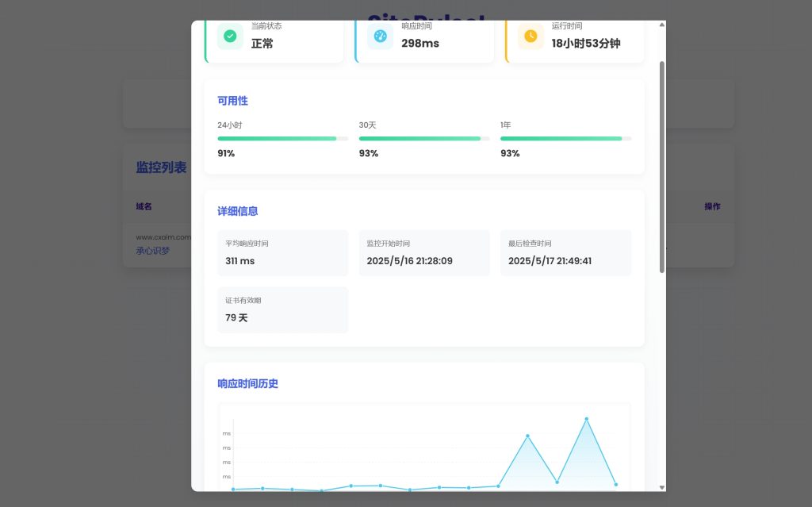Select the 平均响应时间 info card
The image size is (812, 507).
282,253
